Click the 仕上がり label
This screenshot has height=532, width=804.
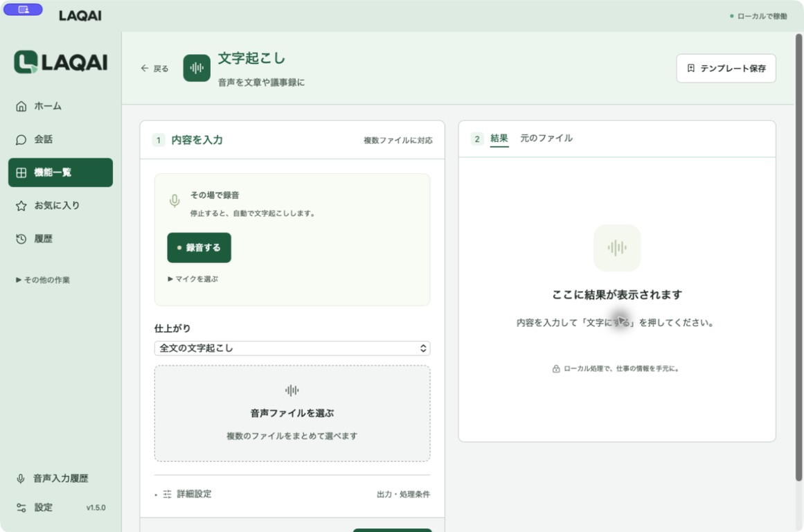[x=172, y=328]
